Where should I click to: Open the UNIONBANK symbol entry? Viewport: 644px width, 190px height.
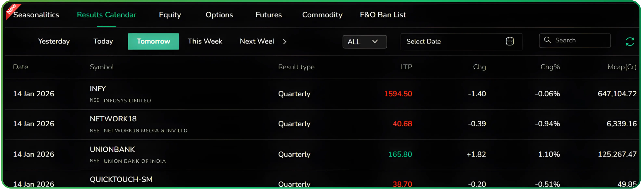point(112,149)
